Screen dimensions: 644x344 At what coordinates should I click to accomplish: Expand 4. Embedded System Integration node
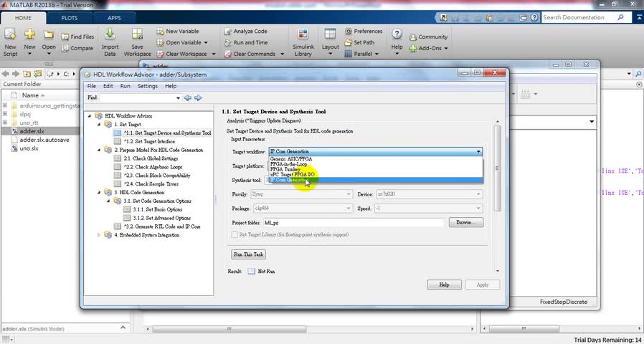[x=99, y=235]
